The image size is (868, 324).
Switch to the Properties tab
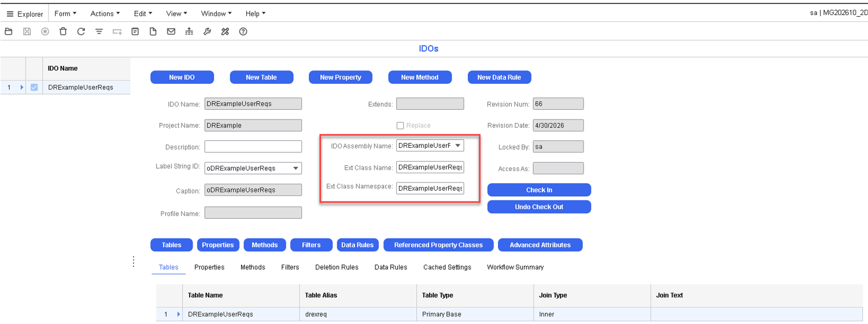[209, 267]
